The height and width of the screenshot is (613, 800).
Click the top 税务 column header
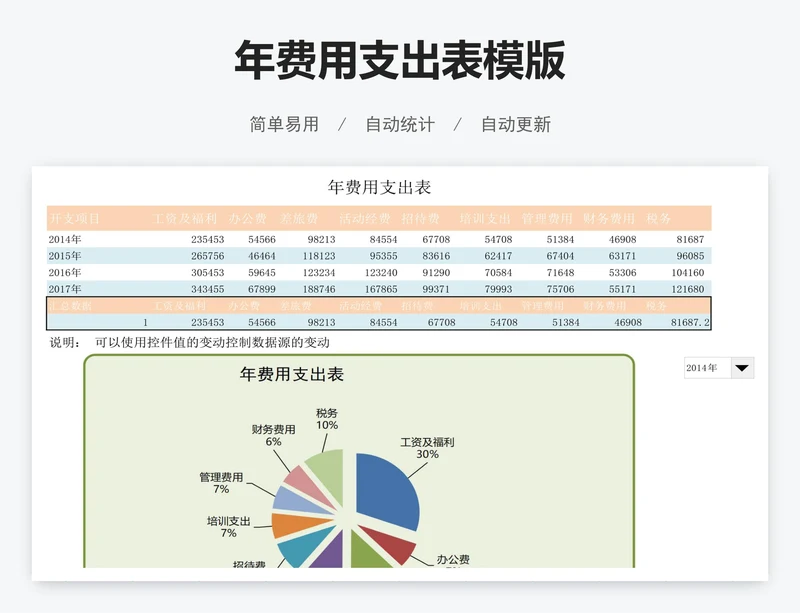[659, 219]
